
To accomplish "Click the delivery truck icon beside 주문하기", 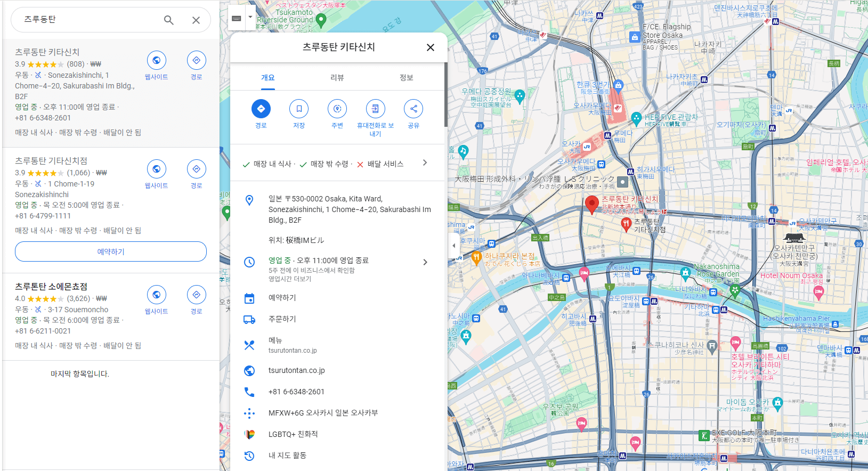I will click(249, 320).
